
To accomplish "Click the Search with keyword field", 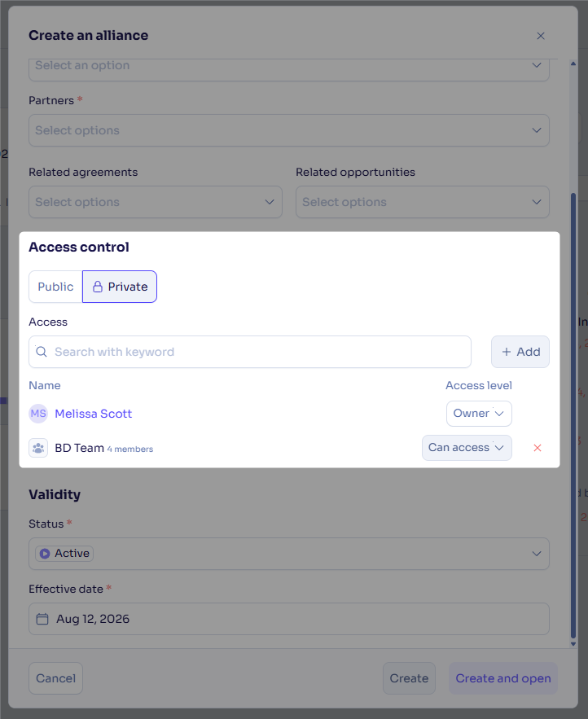I will (x=250, y=352).
